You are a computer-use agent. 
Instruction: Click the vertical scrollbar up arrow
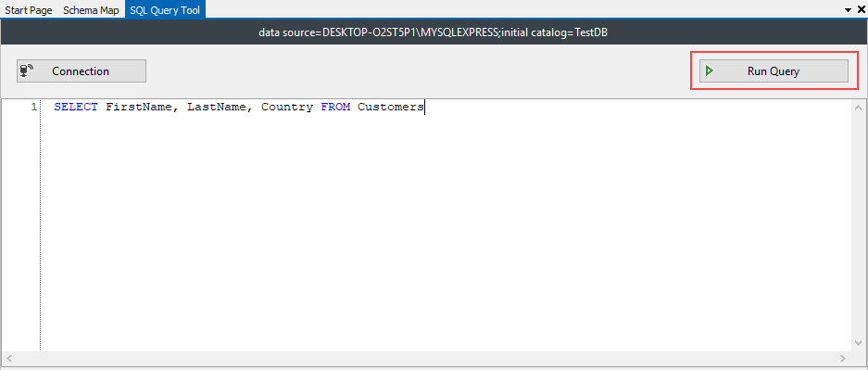859,108
